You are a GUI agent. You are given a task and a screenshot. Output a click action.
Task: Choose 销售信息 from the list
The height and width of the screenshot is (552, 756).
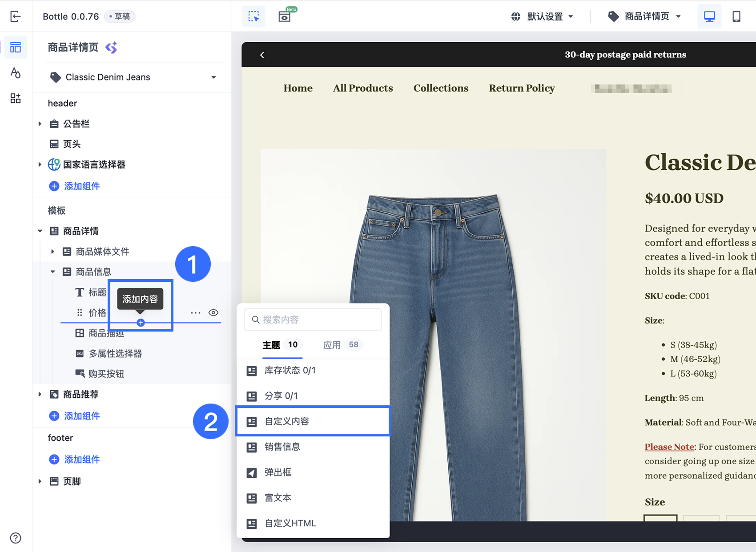(x=313, y=447)
